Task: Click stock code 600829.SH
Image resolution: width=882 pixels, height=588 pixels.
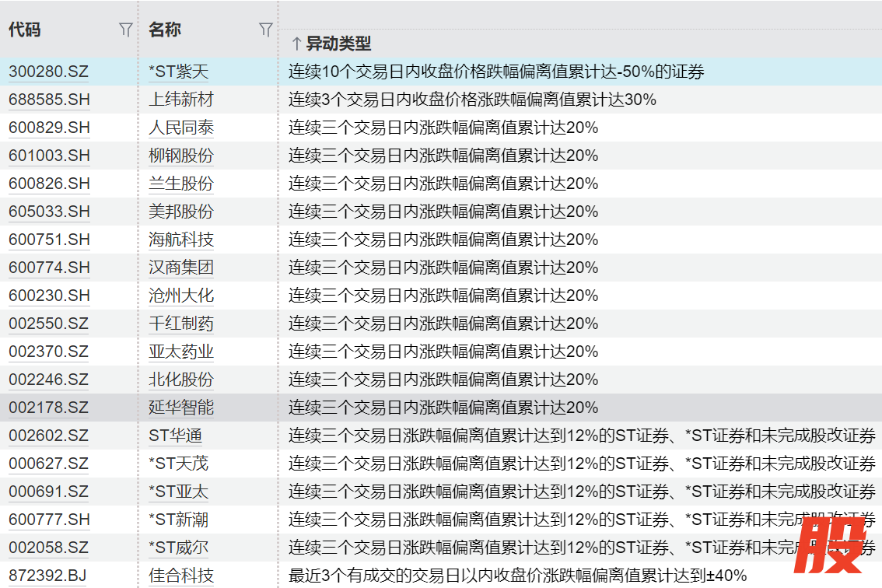Action: click(x=49, y=128)
